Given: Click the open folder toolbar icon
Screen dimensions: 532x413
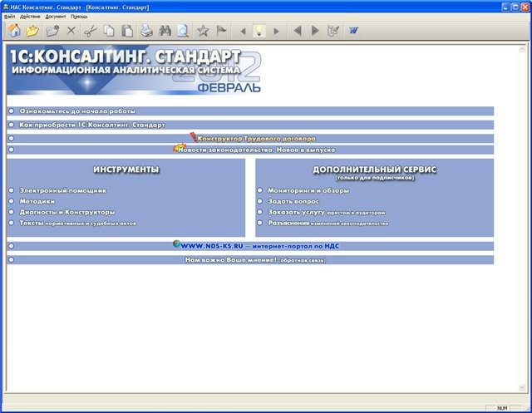Looking at the screenshot, I should click(x=32, y=31).
